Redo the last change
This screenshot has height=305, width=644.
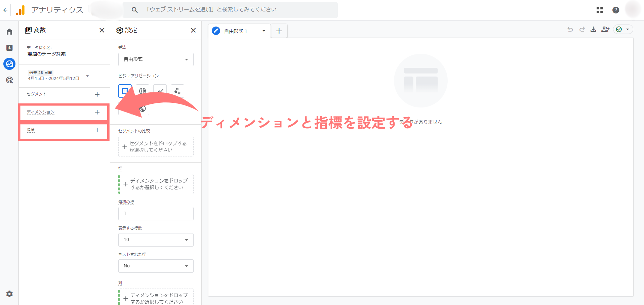point(582,29)
